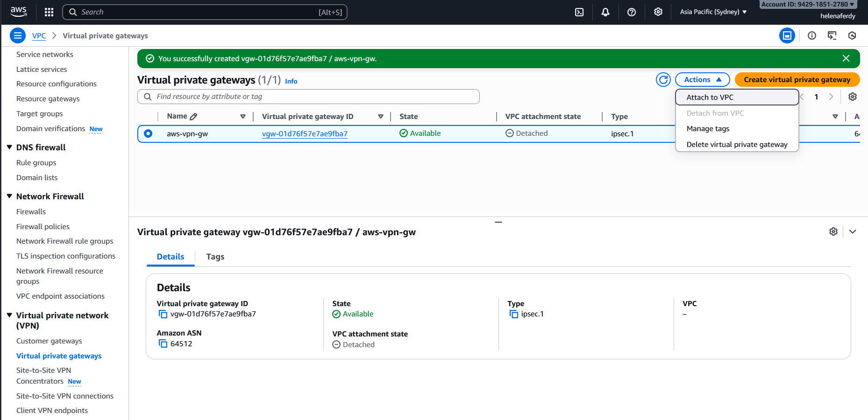868x420 pixels.
Task: Open the vgw-01d76f57e7ae9fba7 gateway link
Action: click(305, 134)
